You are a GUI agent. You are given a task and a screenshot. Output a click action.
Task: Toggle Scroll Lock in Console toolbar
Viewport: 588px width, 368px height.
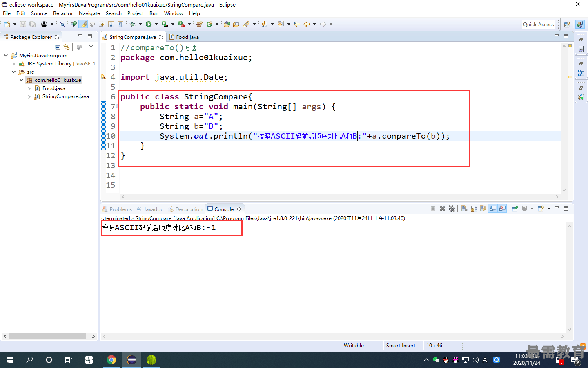click(x=474, y=209)
